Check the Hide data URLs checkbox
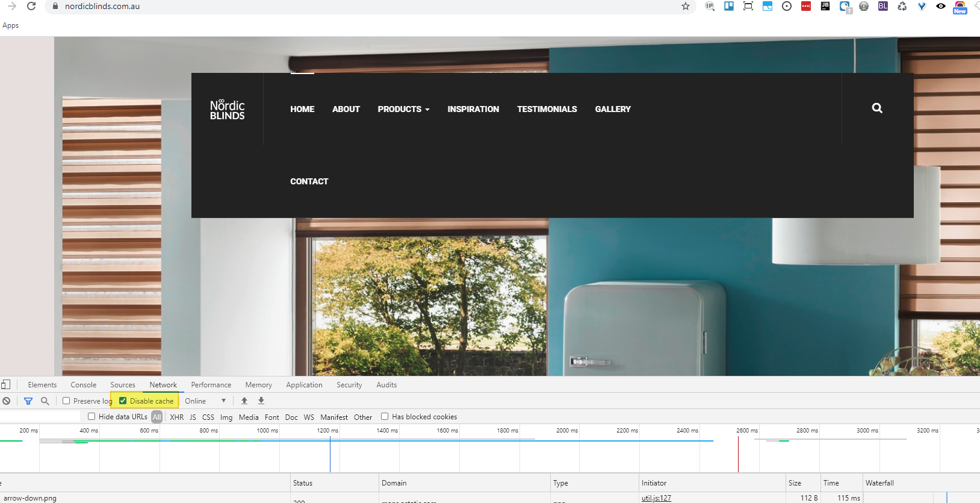 91,416
